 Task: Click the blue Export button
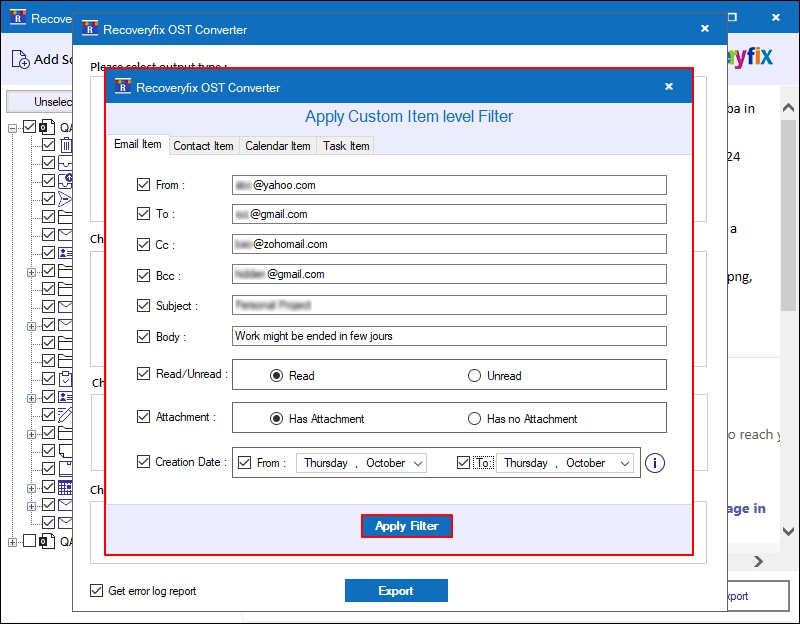click(396, 590)
